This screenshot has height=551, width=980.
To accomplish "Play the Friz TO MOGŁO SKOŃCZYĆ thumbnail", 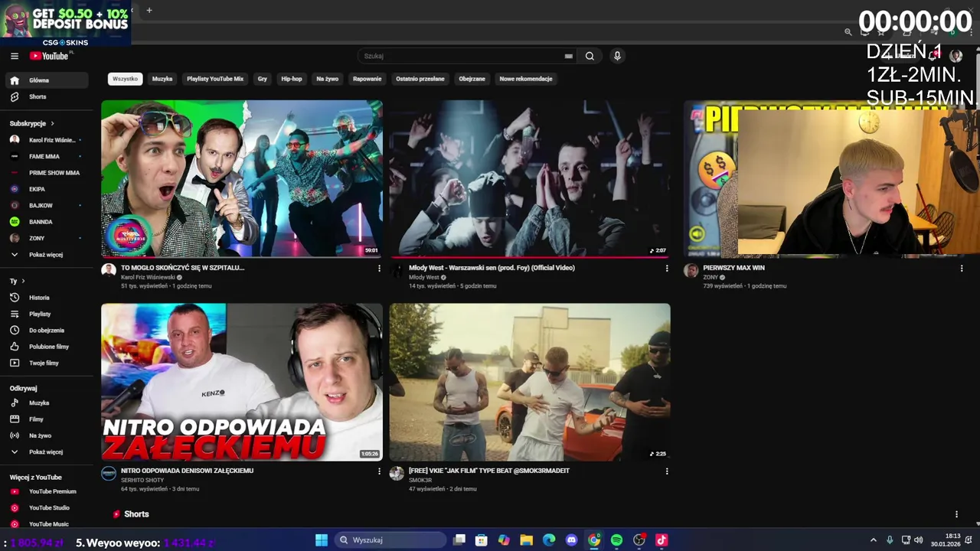I will (x=242, y=178).
